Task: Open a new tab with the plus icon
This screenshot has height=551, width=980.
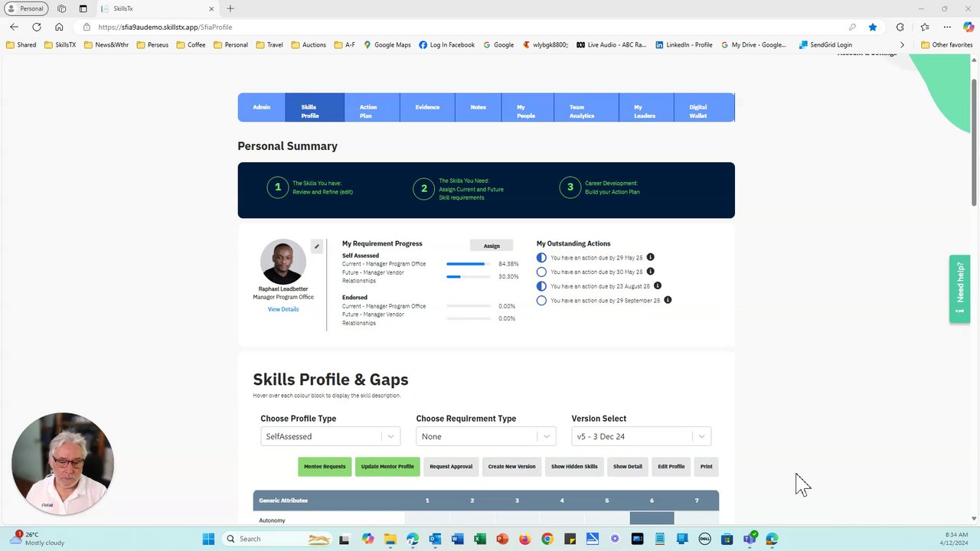Action: click(x=230, y=8)
